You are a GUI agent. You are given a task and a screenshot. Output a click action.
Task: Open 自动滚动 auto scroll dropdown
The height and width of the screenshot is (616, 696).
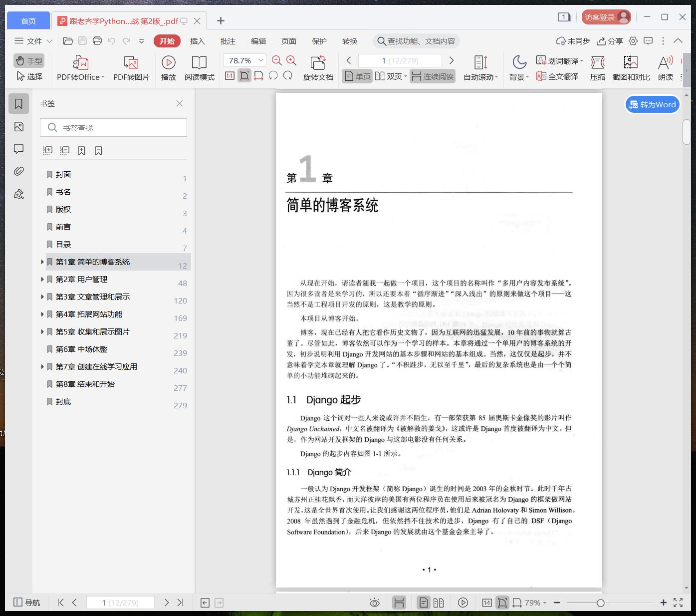click(480, 68)
